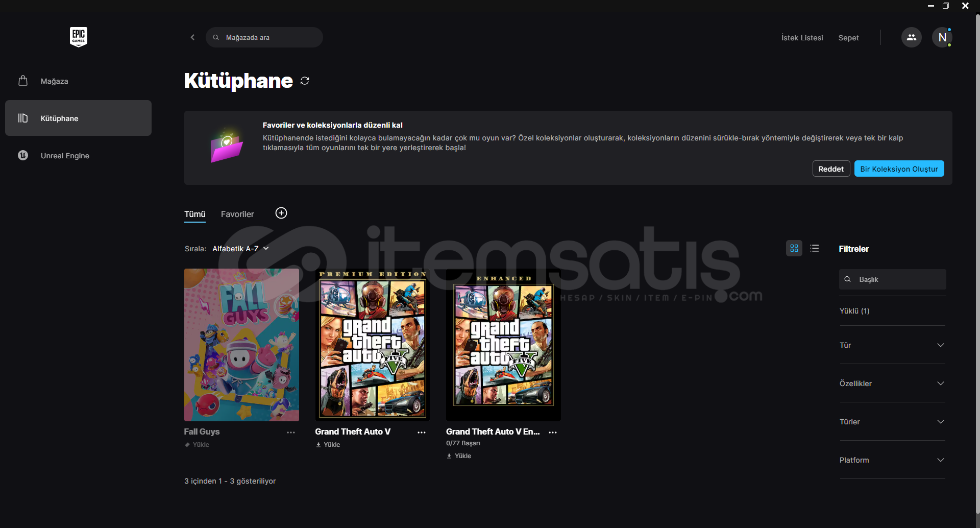
Task: Open the friends list icon
Action: (x=911, y=37)
